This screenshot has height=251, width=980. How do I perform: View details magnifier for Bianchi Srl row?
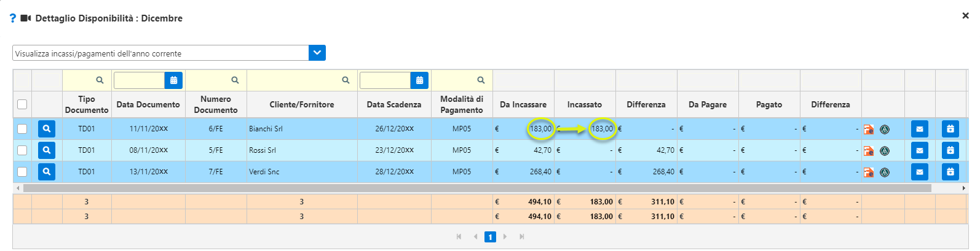tap(47, 129)
